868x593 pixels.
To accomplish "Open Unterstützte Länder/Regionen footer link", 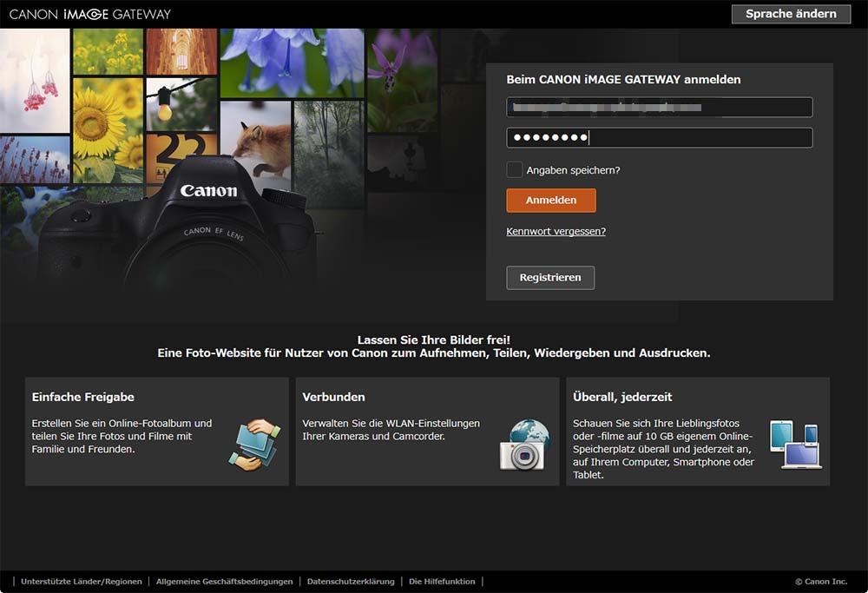I will (82, 582).
